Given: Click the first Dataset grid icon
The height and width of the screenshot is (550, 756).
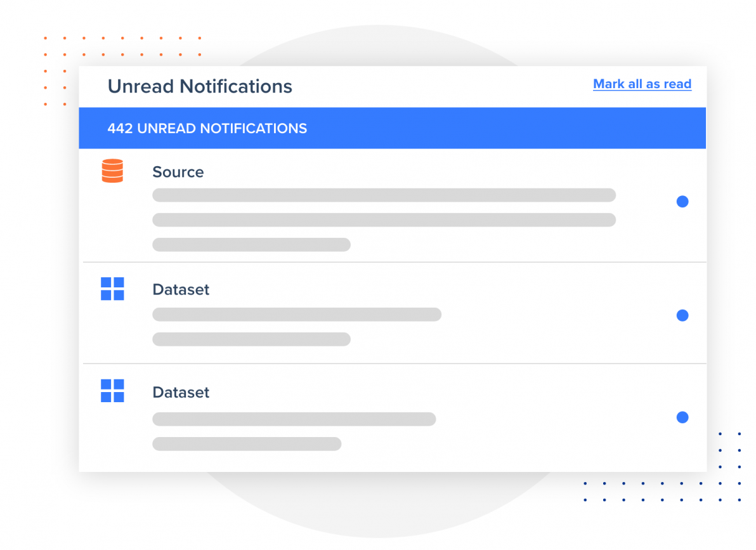Looking at the screenshot, I should coord(112,289).
